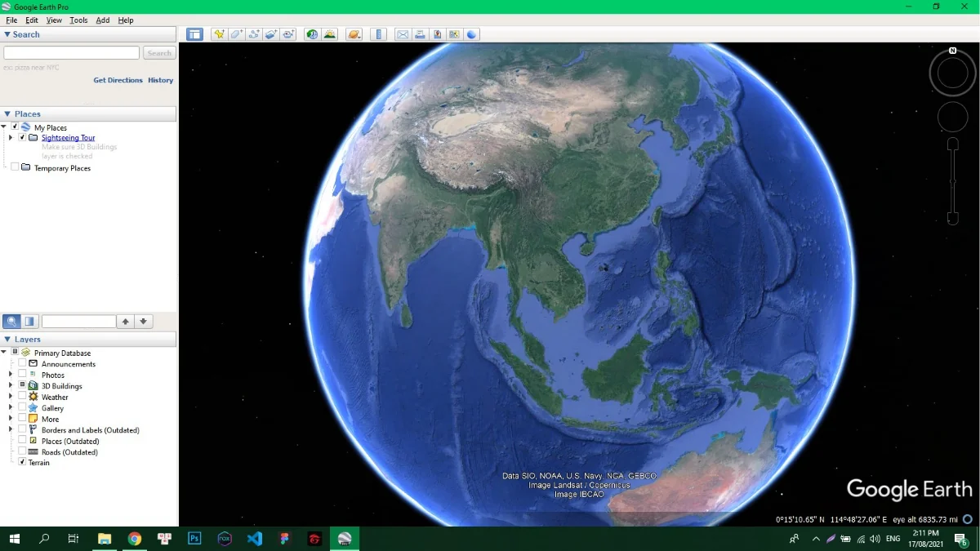This screenshot has height=551, width=980.
Task: Click the search magnifier button in Places panel
Action: click(11, 322)
